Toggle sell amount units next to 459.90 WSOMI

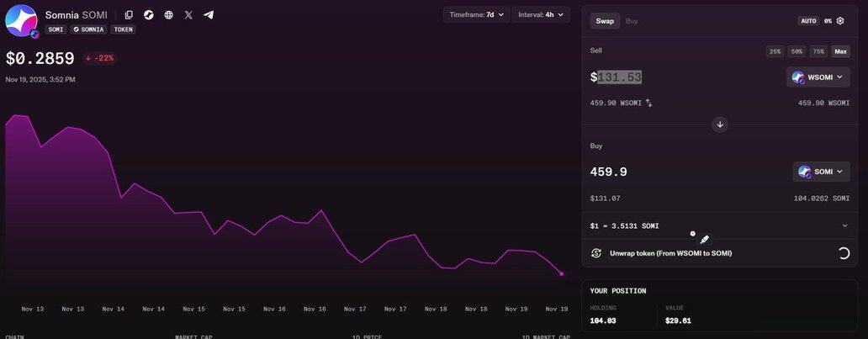click(x=648, y=103)
